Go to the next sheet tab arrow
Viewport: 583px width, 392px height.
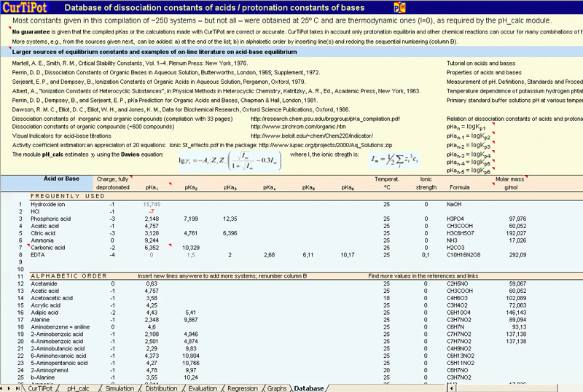[9, 388]
